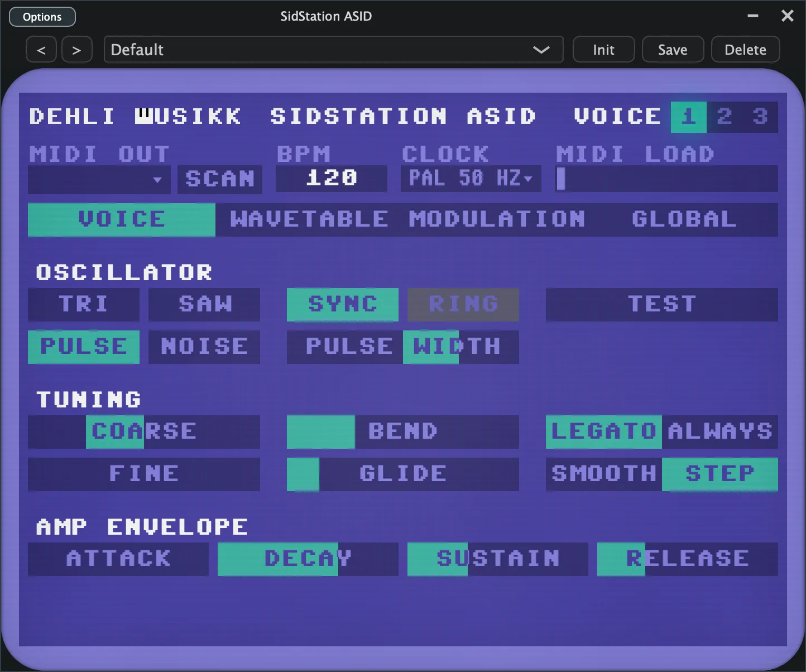Select Voice 1
Image resolution: width=806 pixels, height=672 pixels.
[689, 117]
